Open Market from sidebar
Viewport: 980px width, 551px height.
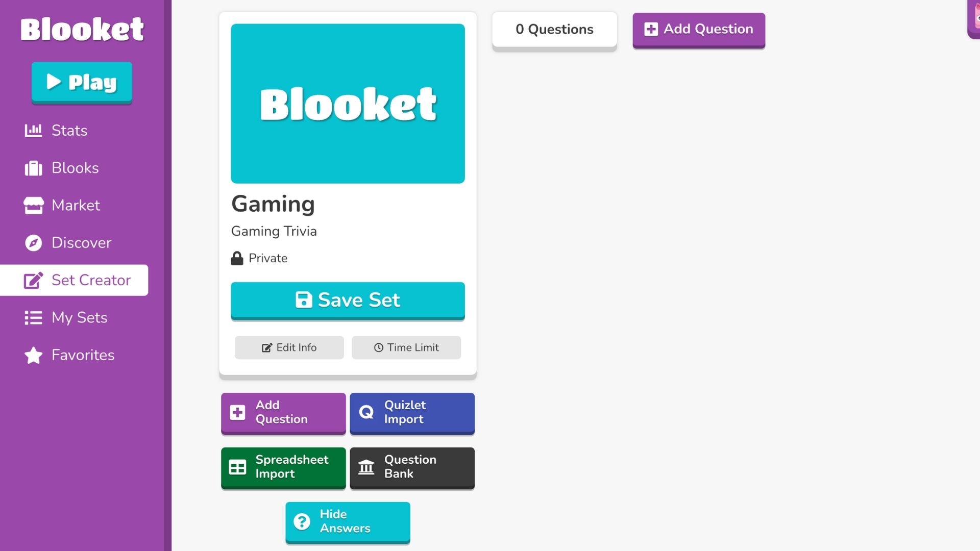(x=76, y=205)
